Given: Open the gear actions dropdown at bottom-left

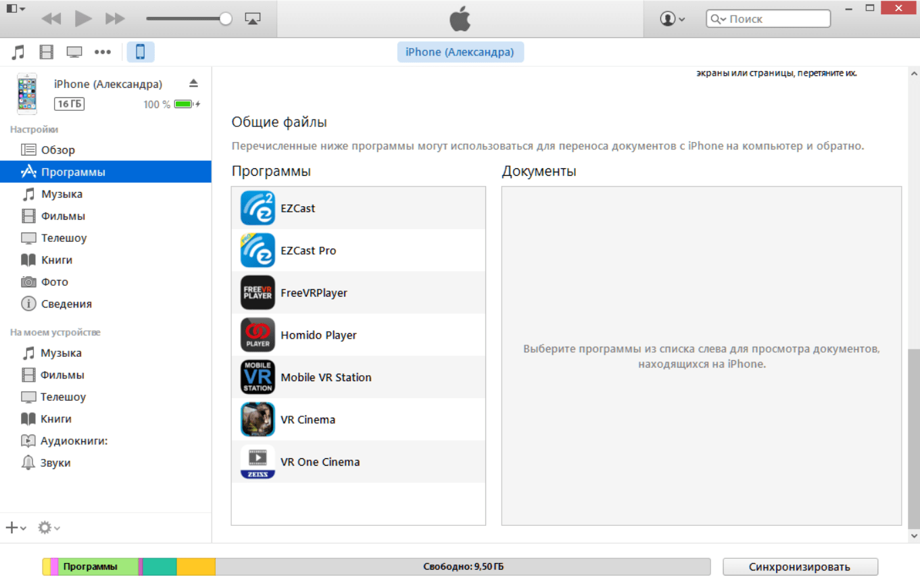Looking at the screenshot, I should (49, 528).
